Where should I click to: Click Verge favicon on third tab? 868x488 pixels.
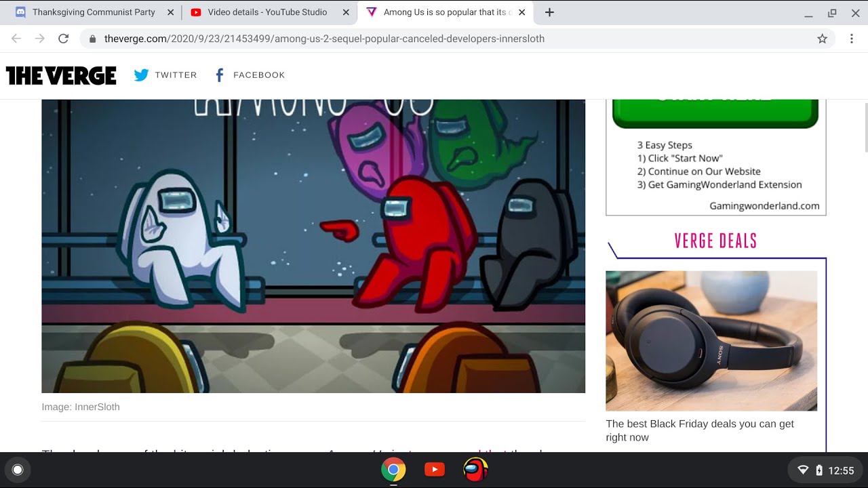click(x=371, y=12)
